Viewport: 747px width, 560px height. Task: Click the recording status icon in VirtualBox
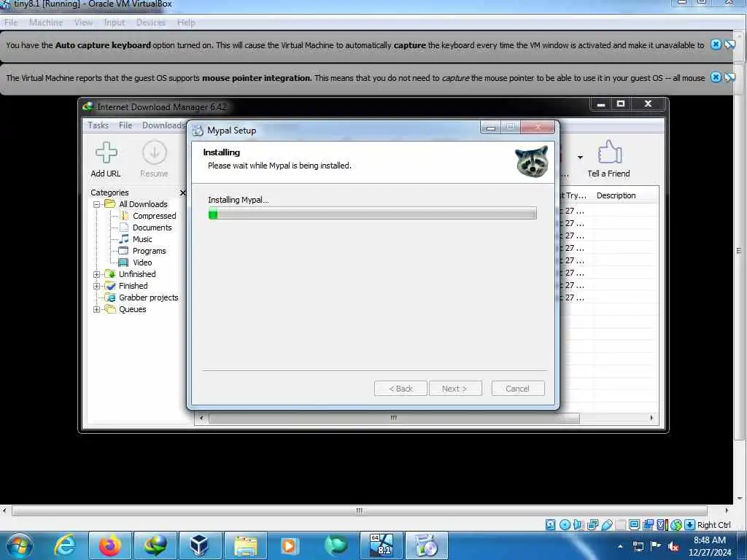tap(648, 525)
